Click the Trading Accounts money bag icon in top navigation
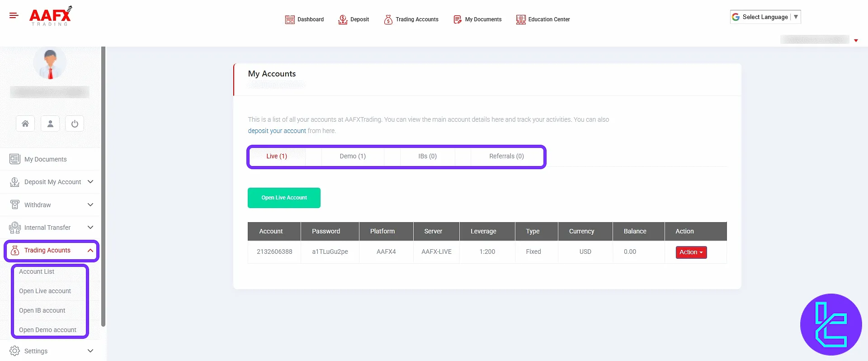This screenshot has height=361, width=868. tap(388, 19)
